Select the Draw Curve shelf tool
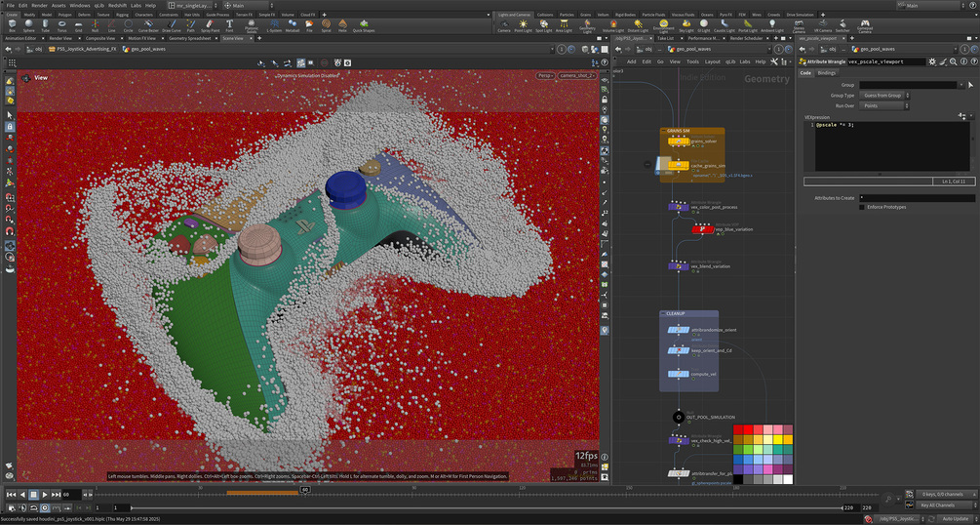980x525 pixels. [x=172, y=25]
